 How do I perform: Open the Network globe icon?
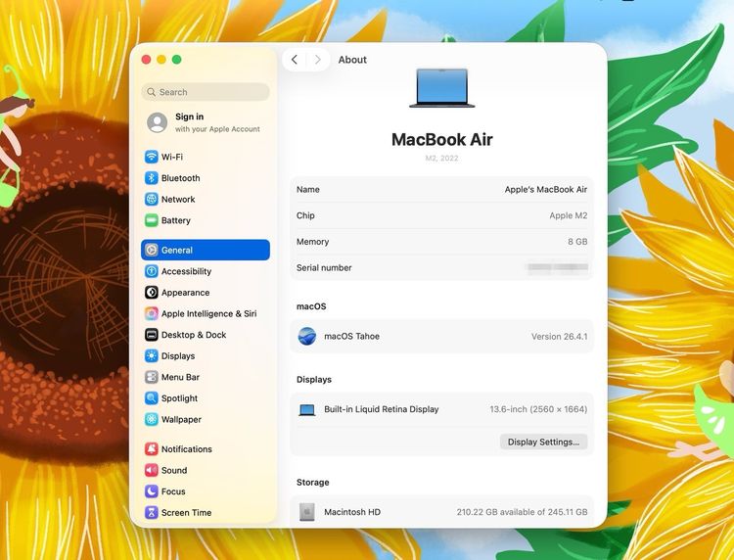tap(151, 199)
